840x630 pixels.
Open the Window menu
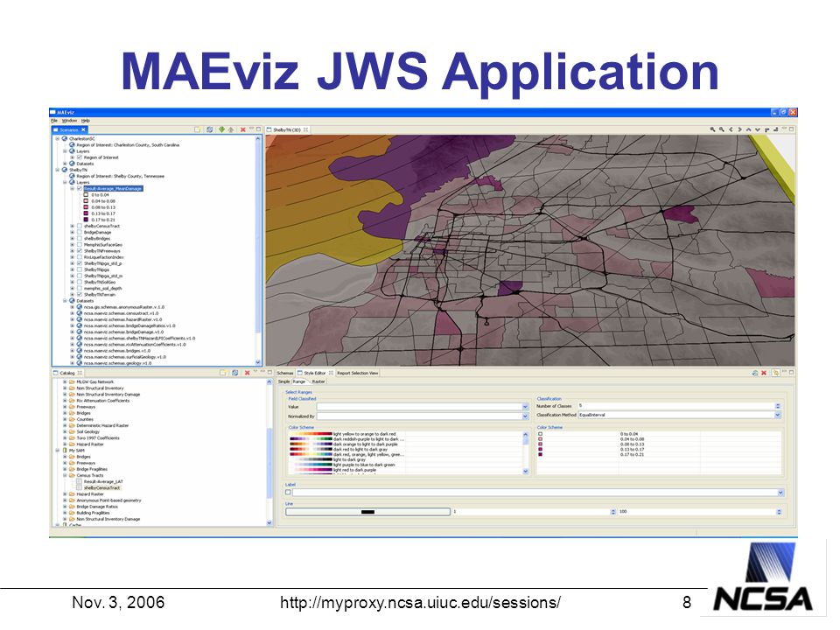tap(70, 121)
